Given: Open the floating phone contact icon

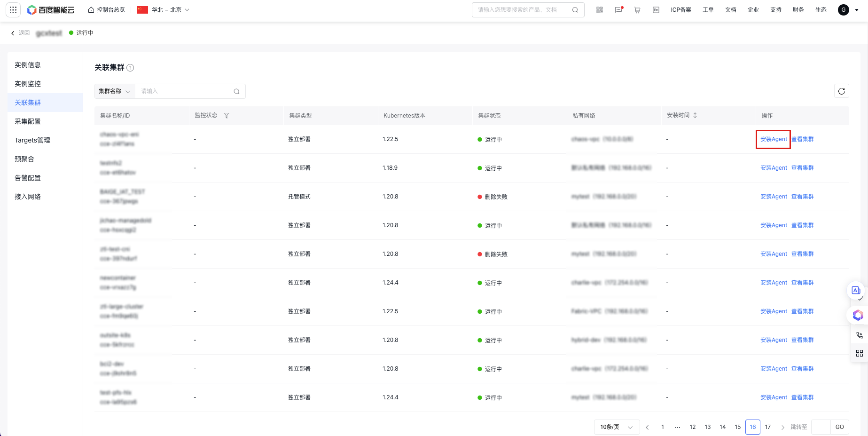Looking at the screenshot, I should pos(860,335).
